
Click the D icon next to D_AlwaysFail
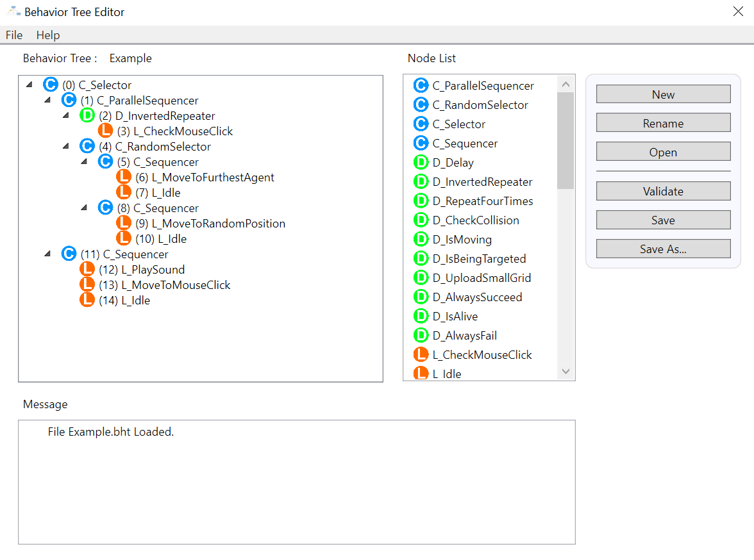[x=421, y=336]
